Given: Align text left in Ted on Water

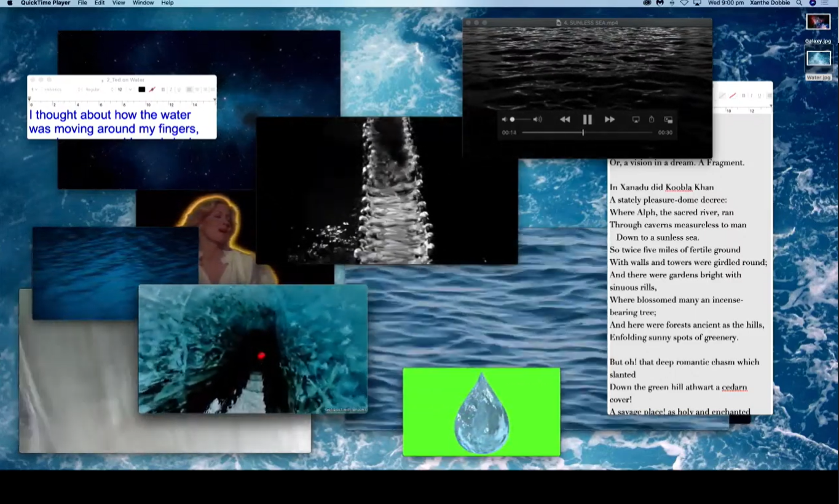Looking at the screenshot, I should tap(189, 90).
